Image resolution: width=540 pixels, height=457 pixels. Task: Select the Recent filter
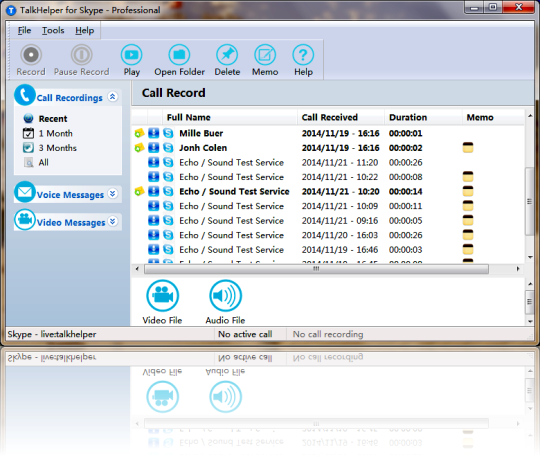[x=53, y=119]
